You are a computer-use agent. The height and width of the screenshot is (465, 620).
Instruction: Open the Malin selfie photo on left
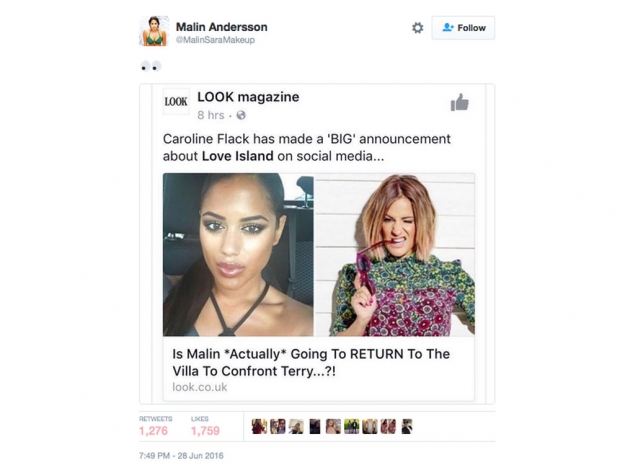238,255
